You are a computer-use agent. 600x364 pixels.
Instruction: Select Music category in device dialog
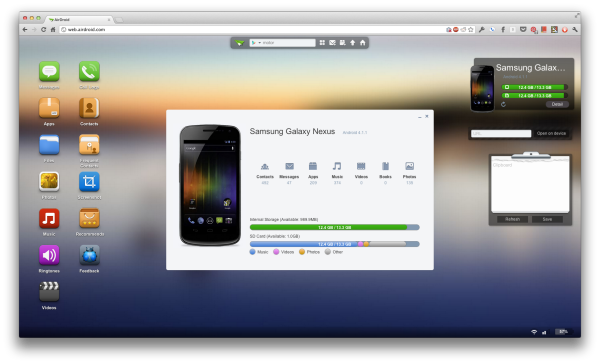click(337, 173)
